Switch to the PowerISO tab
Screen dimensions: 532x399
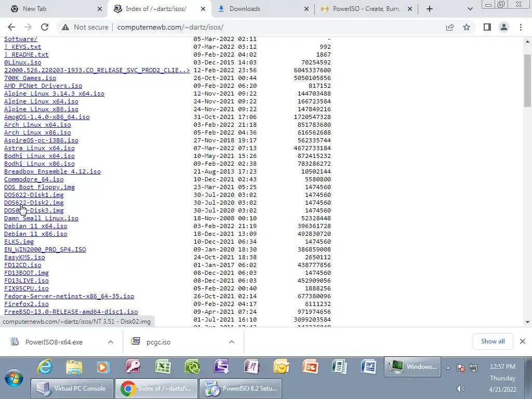click(x=366, y=9)
